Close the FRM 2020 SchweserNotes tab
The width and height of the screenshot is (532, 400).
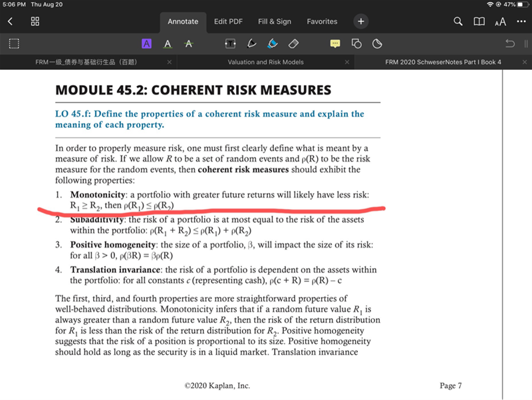pyautogui.click(x=525, y=62)
